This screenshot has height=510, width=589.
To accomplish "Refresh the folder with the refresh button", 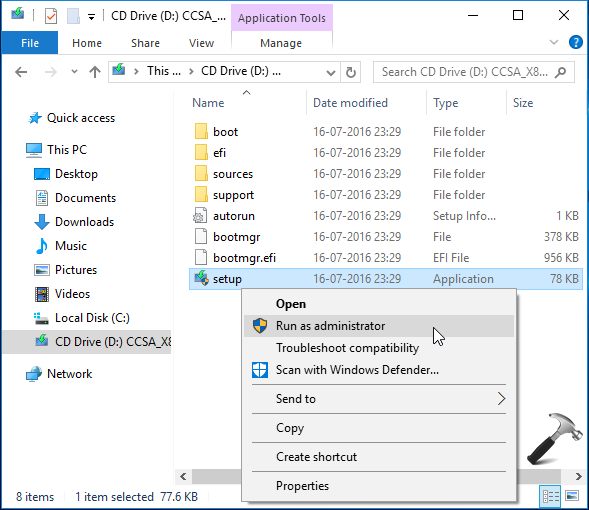I will [350, 72].
